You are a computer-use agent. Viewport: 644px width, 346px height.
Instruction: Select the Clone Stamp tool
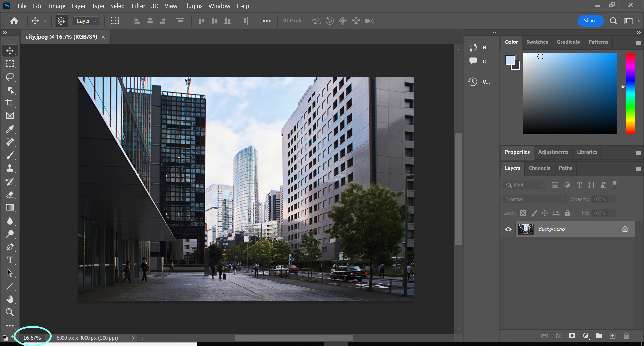click(x=10, y=168)
